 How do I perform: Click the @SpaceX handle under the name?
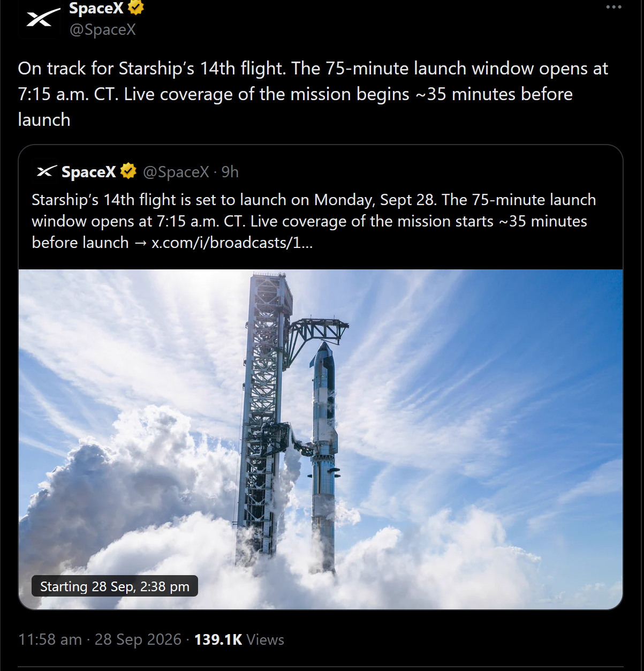point(102,29)
